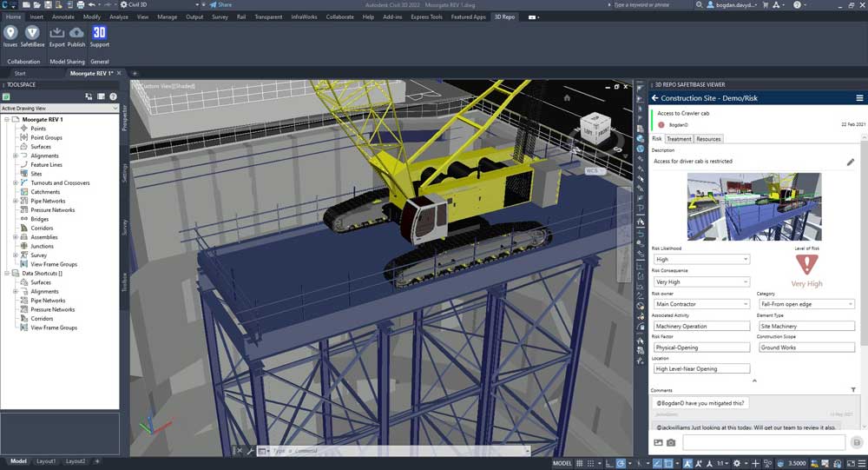The image size is (868, 470).
Task: Toggle ortho mode in status bar
Action: (x=609, y=463)
